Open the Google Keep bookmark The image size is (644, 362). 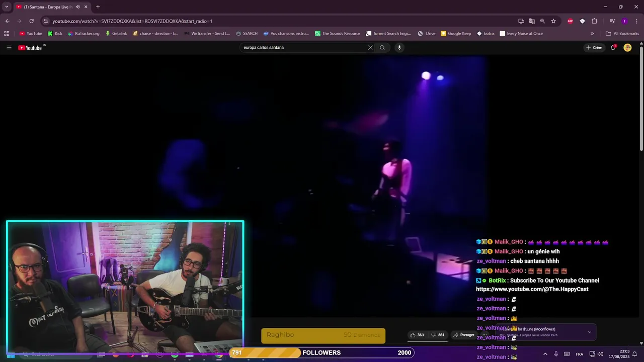[456, 34]
